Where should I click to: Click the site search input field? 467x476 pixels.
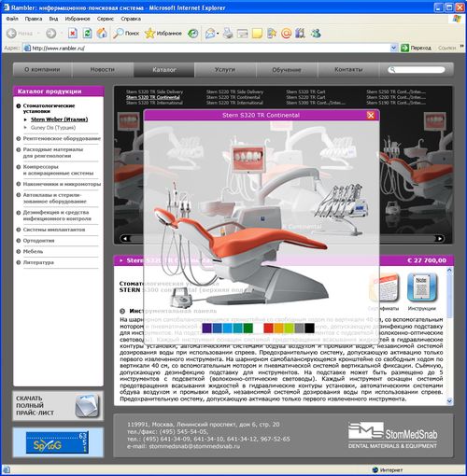pyautogui.click(x=417, y=70)
